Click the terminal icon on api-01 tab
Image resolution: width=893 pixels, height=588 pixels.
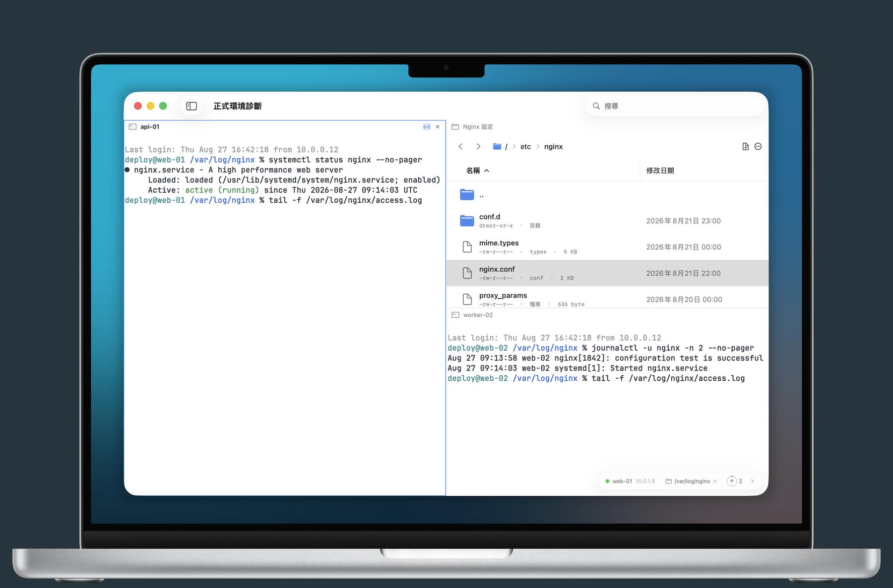pyautogui.click(x=132, y=127)
